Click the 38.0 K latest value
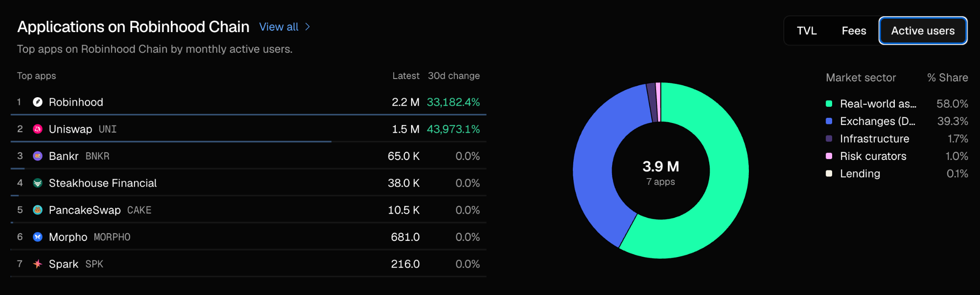The width and height of the screenshot is (980, 295). point(404,183)
